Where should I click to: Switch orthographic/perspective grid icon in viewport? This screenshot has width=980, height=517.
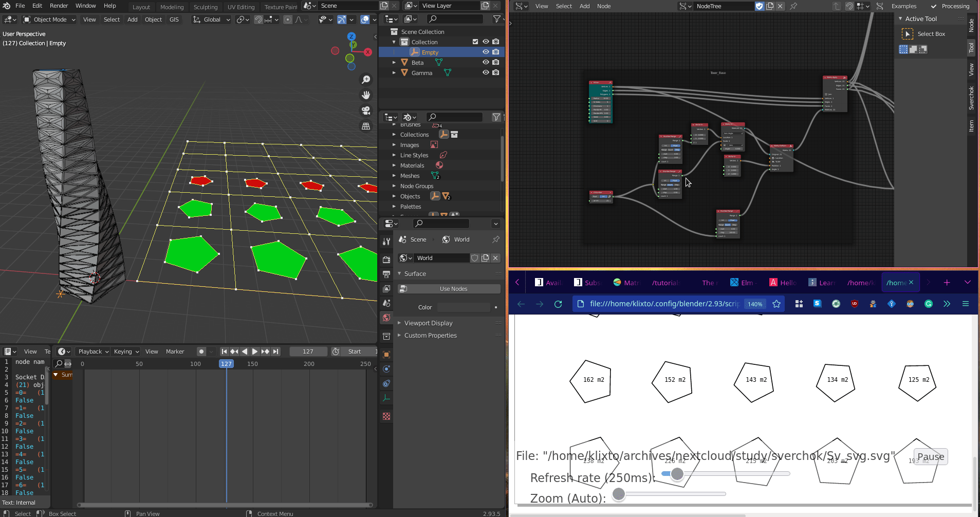pyautogui.click(x=366, y=126)
